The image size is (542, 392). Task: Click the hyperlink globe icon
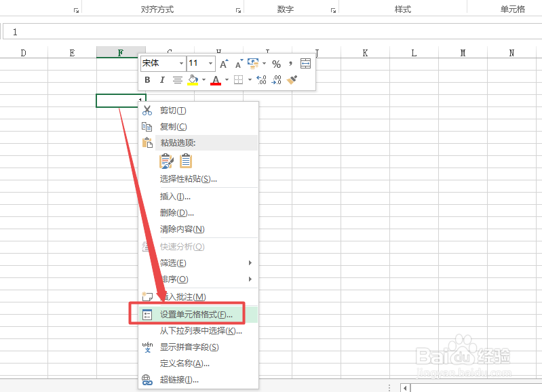tap(147, 380)
